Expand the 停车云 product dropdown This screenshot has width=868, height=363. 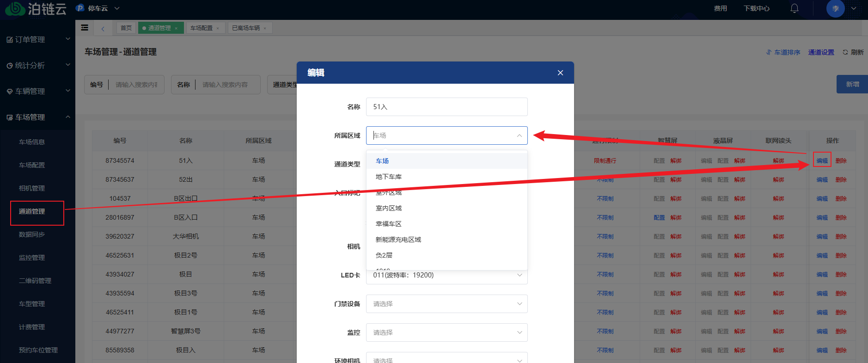tap(98, 8)
